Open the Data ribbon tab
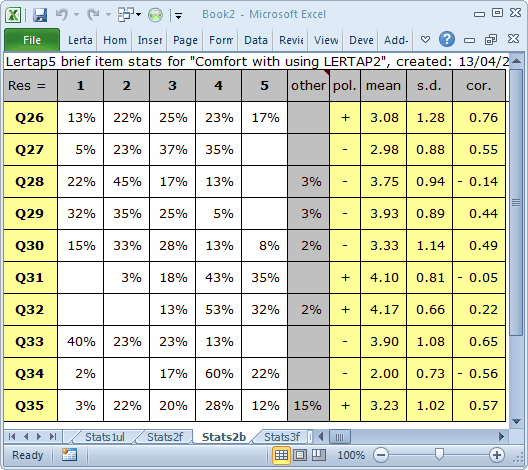Viewport: 528px width, 470px height. click(256, 40)
